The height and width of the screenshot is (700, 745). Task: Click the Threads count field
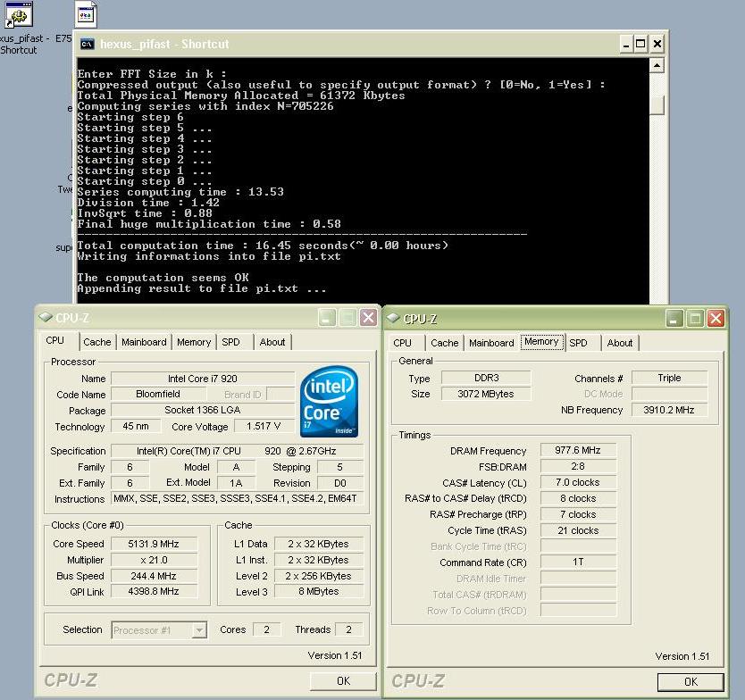click(348, 629)
